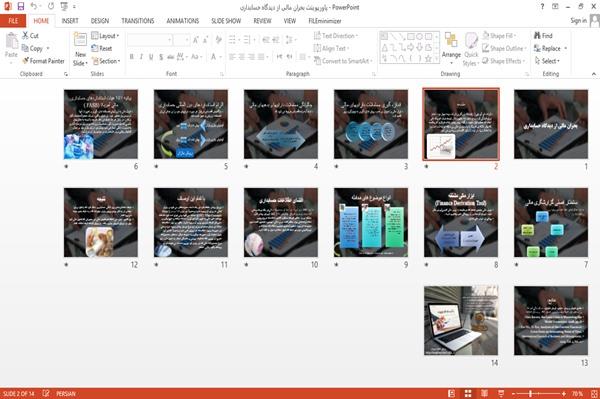Undo the last action
This screenshot has height=399, width=600.
(34, 6)
